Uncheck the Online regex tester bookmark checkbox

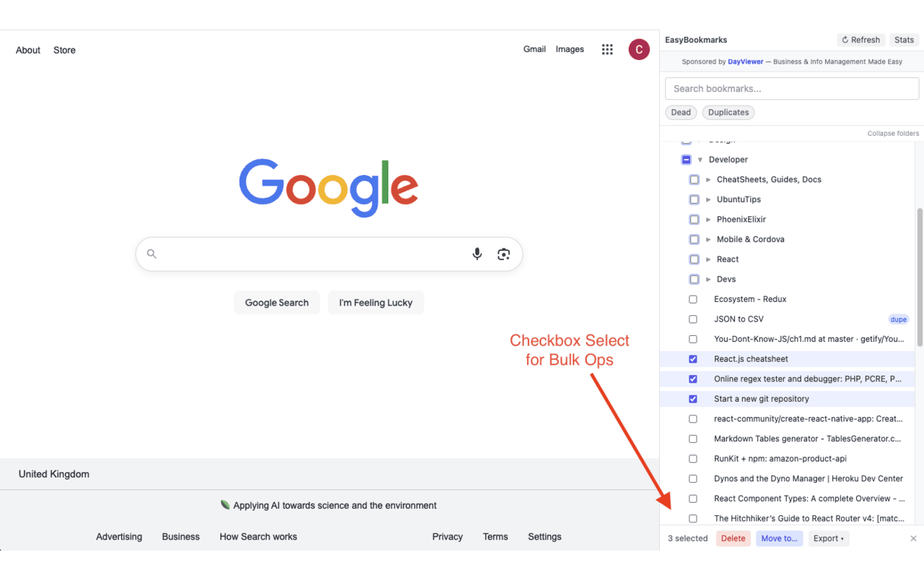pos(693,379)
